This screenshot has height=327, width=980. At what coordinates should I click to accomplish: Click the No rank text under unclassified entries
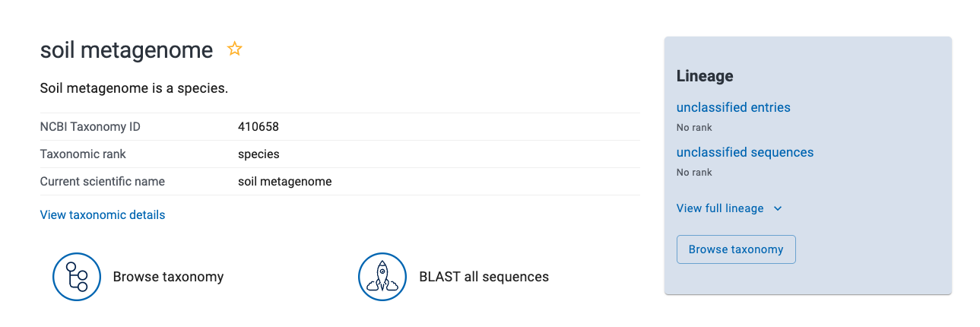pyautogui.click(x=694, y=128)
